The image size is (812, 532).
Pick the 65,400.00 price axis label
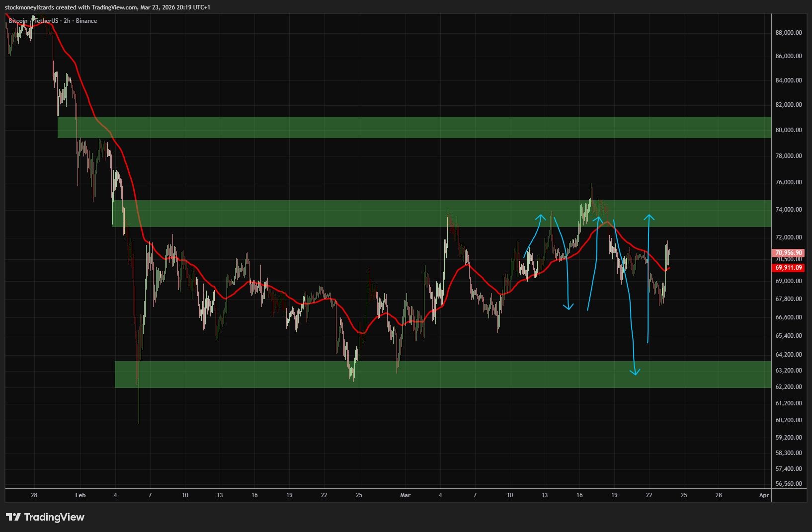(x=789, y=336)
